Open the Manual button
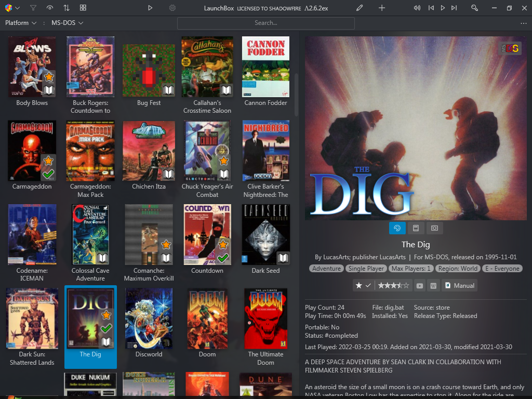Image resolution: width=532 pixels, height=399 pixels. (459, 286)
